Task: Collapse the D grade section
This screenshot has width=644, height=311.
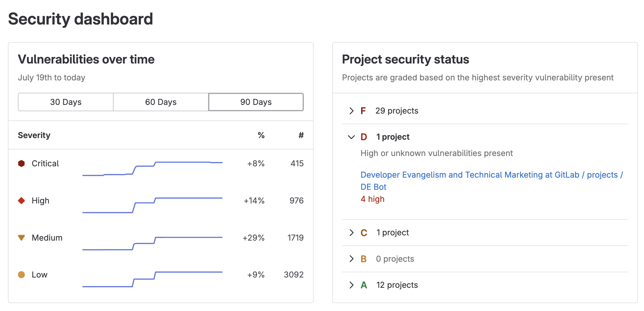Action: [351, 137]
